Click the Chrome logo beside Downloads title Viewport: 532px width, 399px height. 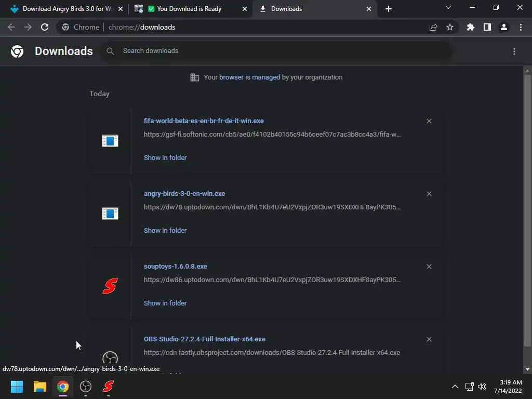click(x=17, y=51)
